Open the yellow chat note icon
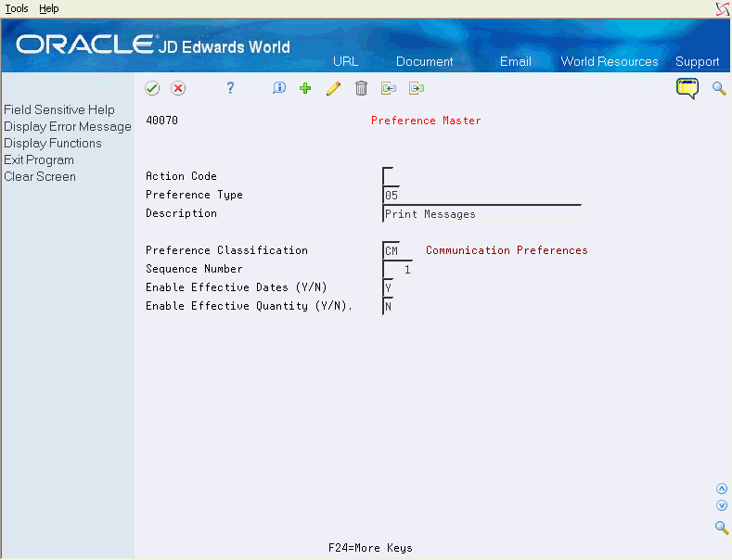 (687, 88)
